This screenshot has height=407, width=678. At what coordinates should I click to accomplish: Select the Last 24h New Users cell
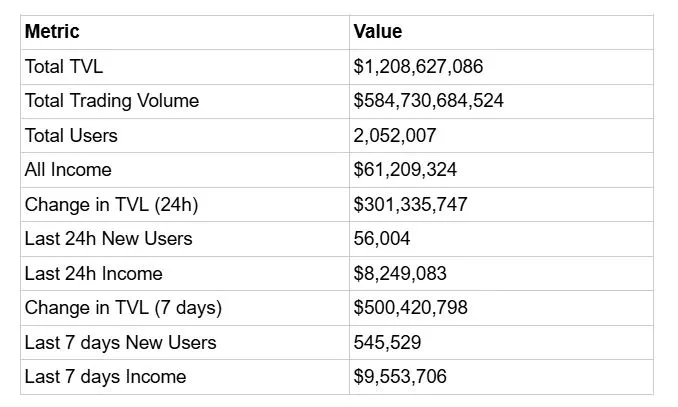[x=108, y=239]
